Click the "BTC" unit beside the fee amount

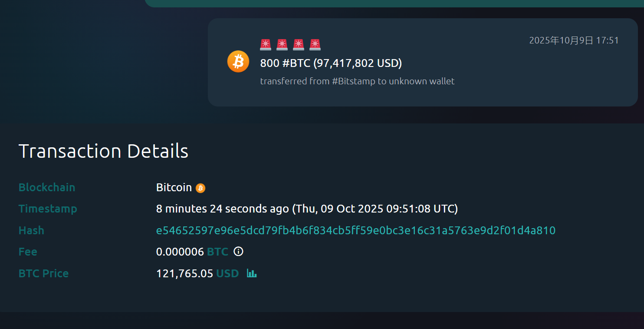[x=217, y=252]
